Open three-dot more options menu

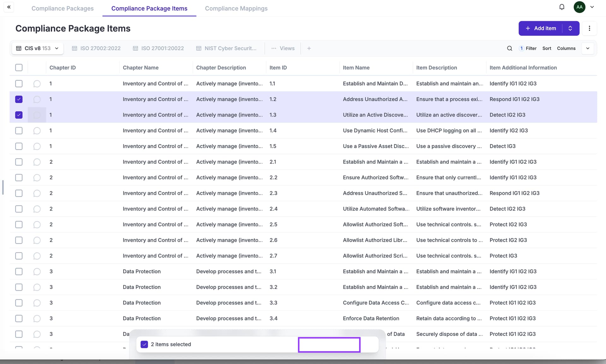pos(589,28)
